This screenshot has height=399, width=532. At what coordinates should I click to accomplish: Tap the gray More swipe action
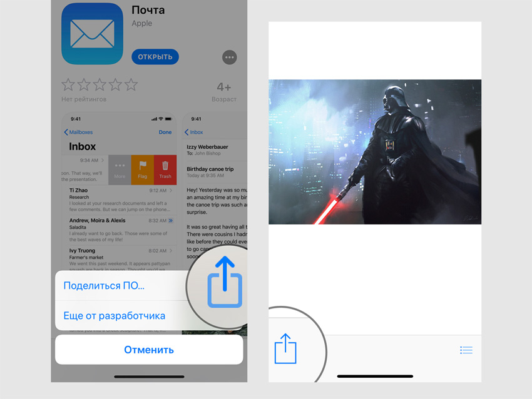pyautogui.click(x=120, y=170)
